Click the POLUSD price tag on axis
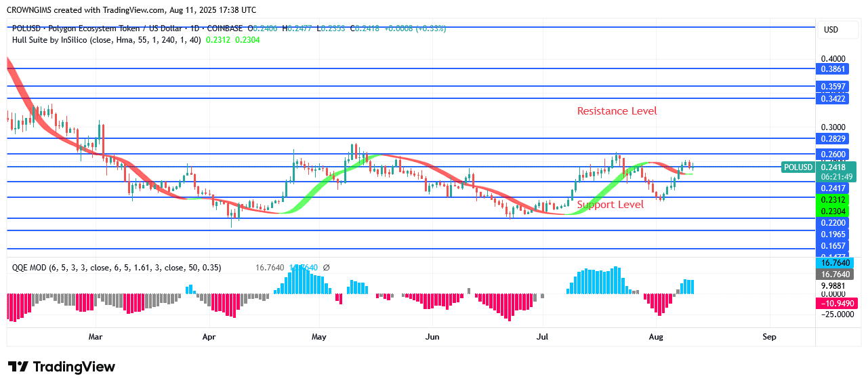This screenshot has width=868, height=387. click(x=798, y=167)
